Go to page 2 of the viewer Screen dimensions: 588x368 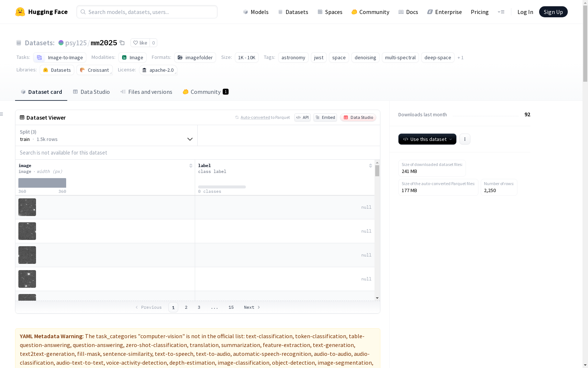tap(186, 307)
